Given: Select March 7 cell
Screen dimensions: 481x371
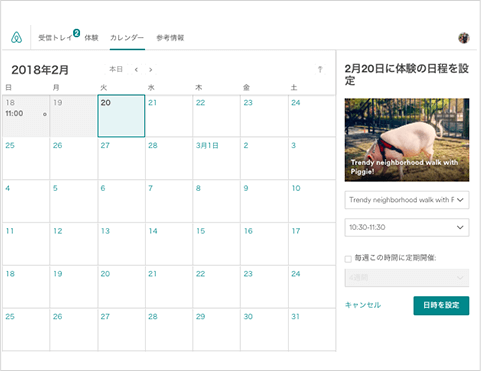Looking at the screenshot, I should pos(169,201).
